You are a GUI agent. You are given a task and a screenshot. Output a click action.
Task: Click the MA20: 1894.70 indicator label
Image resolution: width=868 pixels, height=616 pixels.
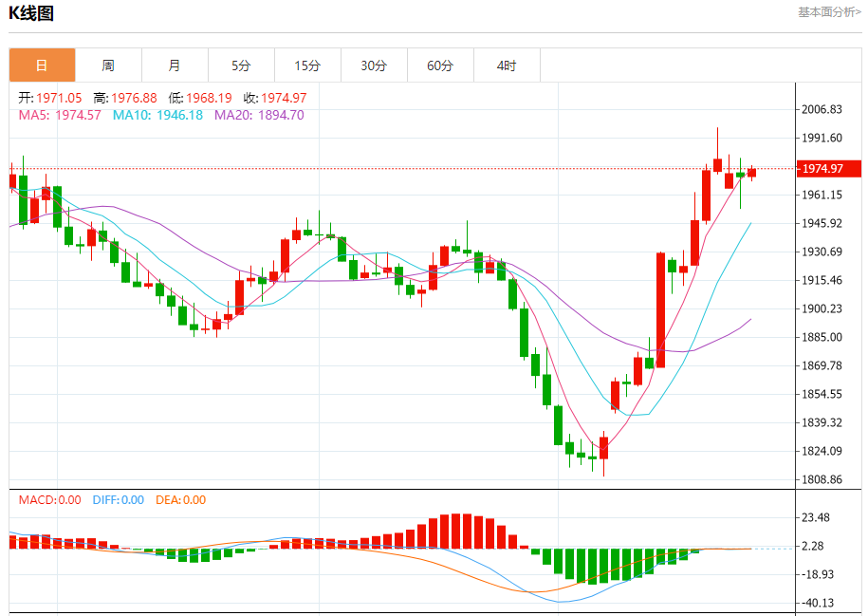click(x=259, y=115)
